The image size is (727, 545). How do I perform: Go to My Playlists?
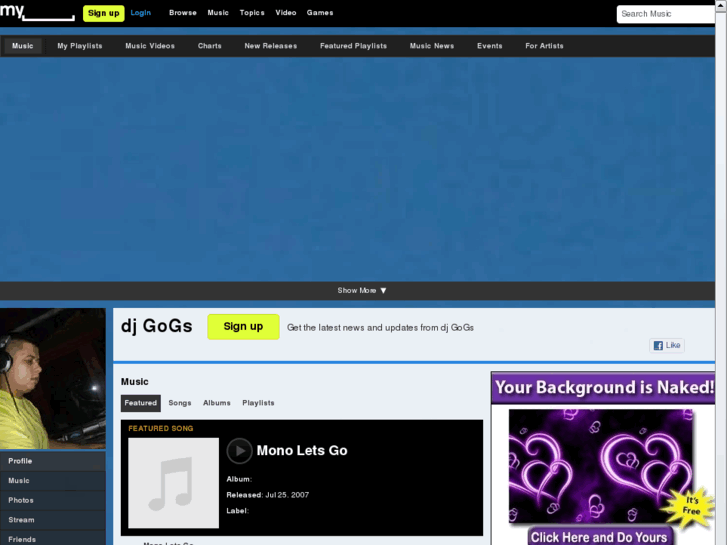[80, 46]
